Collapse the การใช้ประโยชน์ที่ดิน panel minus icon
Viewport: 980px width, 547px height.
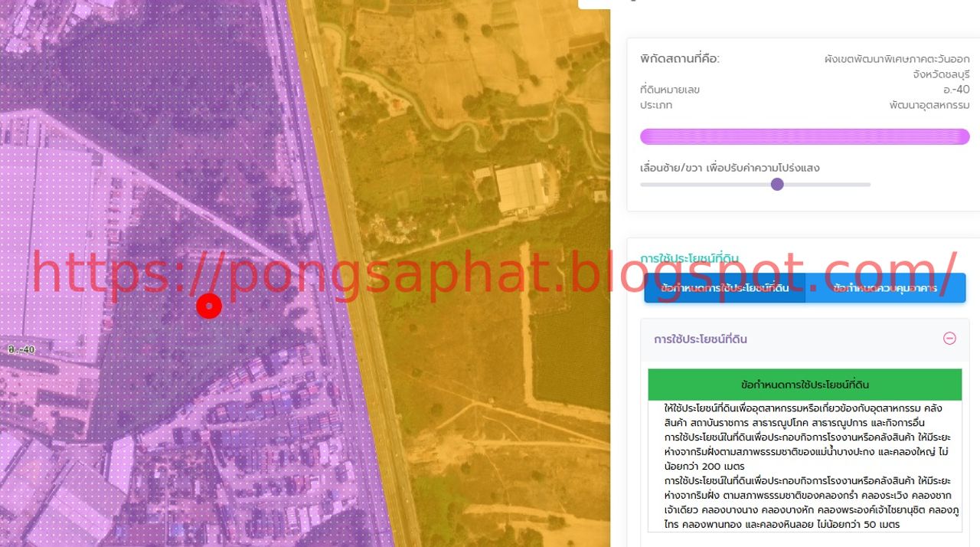[x=949, y=338]
